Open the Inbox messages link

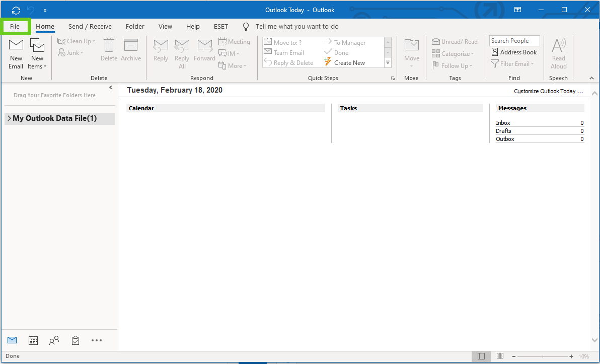(503, 123)
